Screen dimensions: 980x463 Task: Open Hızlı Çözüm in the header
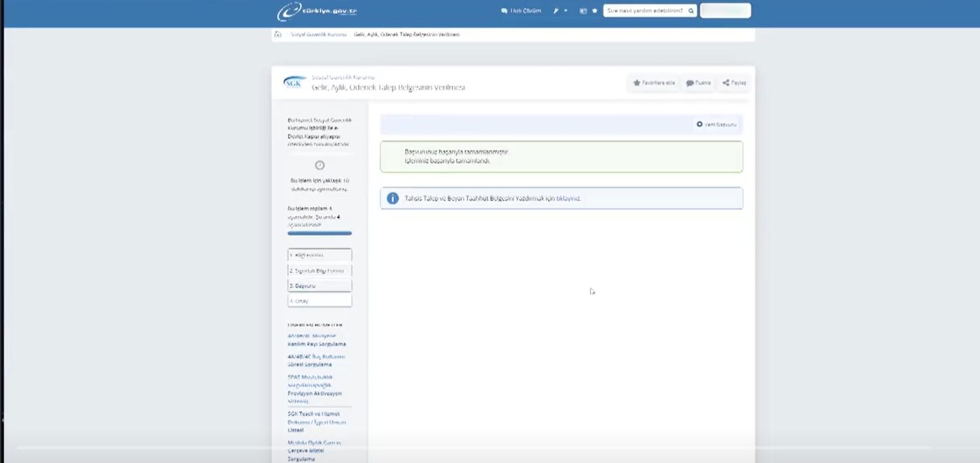pyautogui.click(x=521, y=11)
